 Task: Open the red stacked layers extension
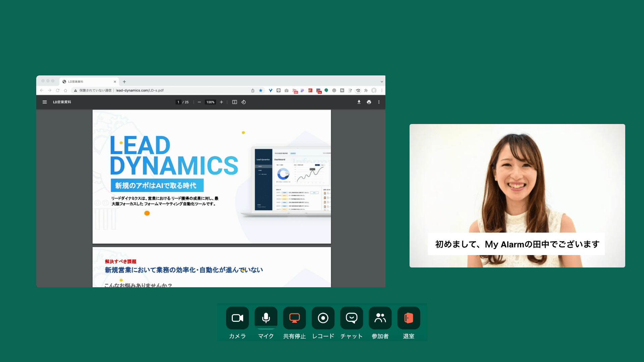[310, 90]
